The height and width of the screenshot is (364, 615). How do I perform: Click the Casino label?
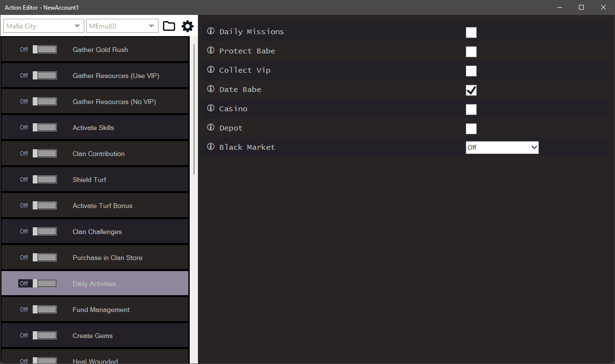233,109
